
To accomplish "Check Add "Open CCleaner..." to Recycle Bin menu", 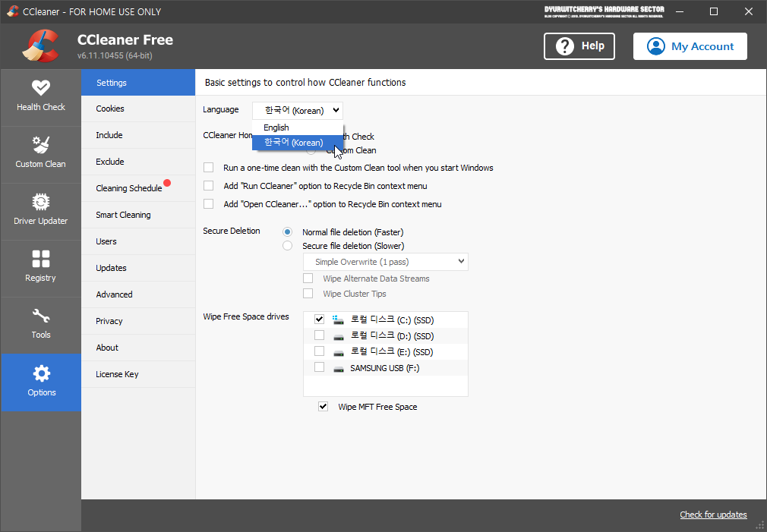I will [208, 204].
